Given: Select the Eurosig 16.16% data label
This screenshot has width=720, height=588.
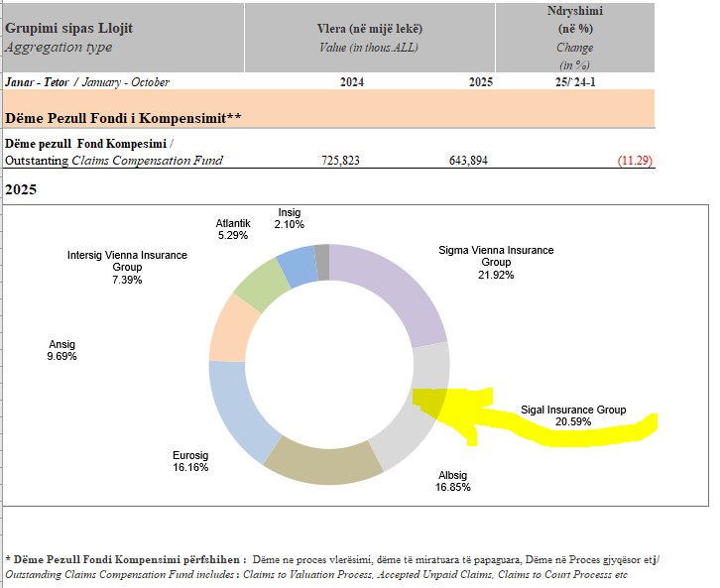Looking at the screenshot, I should click(190, 461).
